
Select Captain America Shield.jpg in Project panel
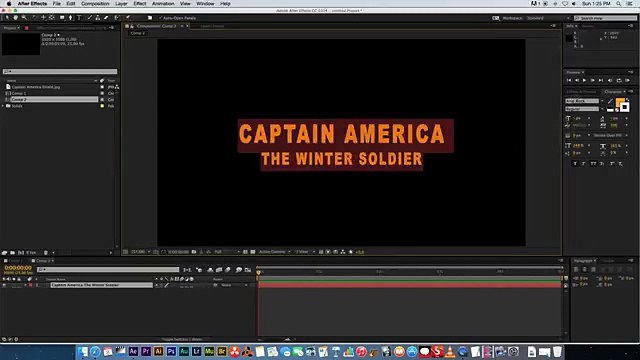[36, 87]
